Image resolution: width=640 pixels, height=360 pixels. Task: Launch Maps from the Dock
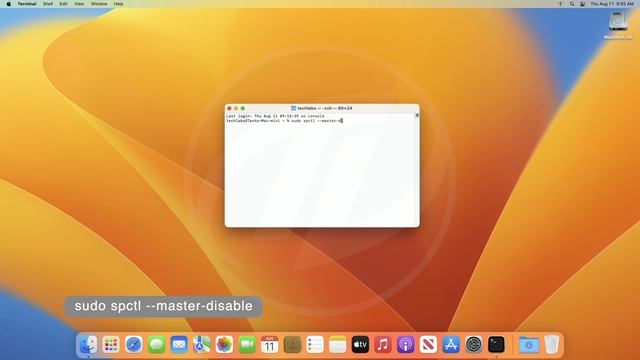click(x=202, y=345)
